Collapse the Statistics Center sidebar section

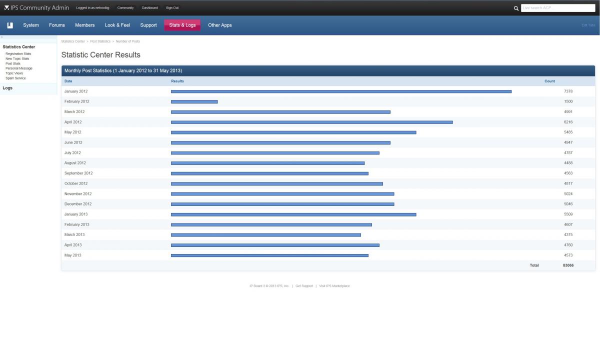pos(19,47)
